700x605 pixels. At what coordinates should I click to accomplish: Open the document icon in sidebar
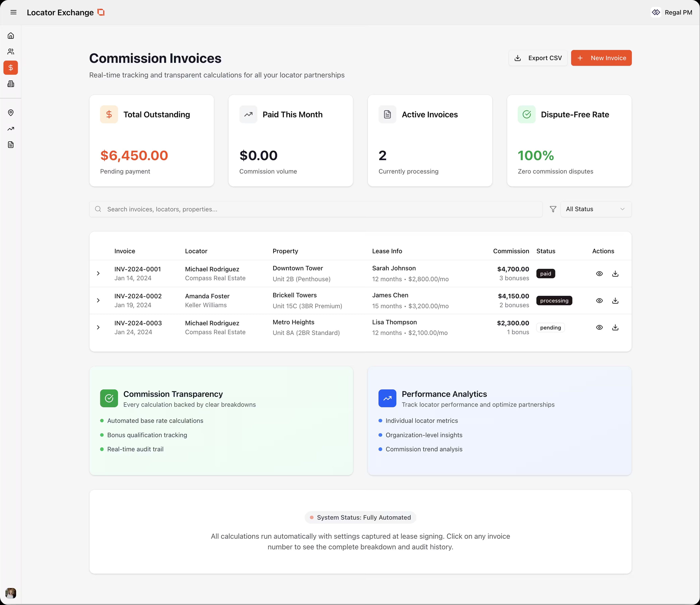(x=11, y=145)
